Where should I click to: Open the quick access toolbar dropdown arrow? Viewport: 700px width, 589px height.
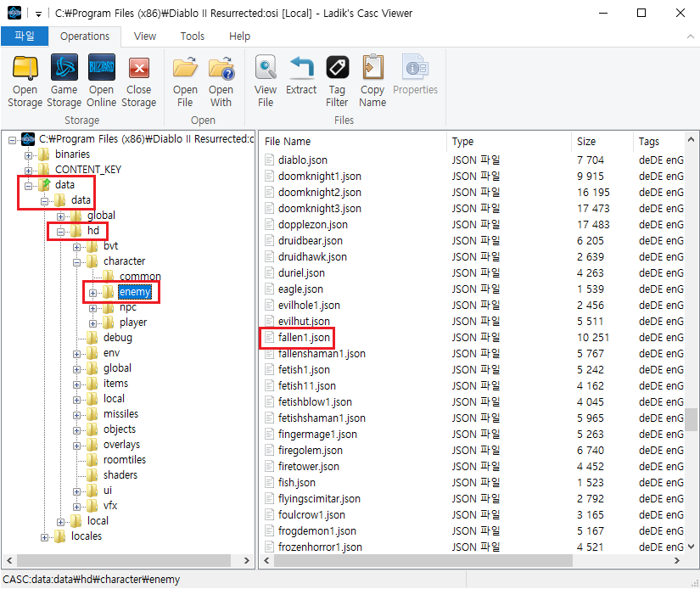coord(39,14)
